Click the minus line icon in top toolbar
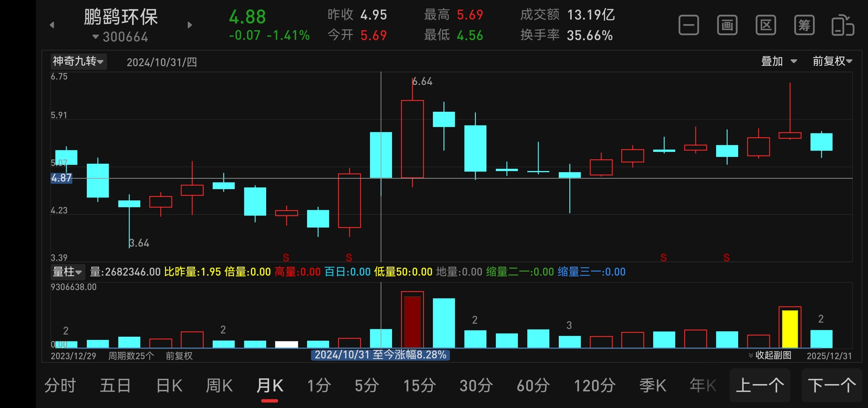The height and width of the screenshot is (408, 868). [688, 25]
